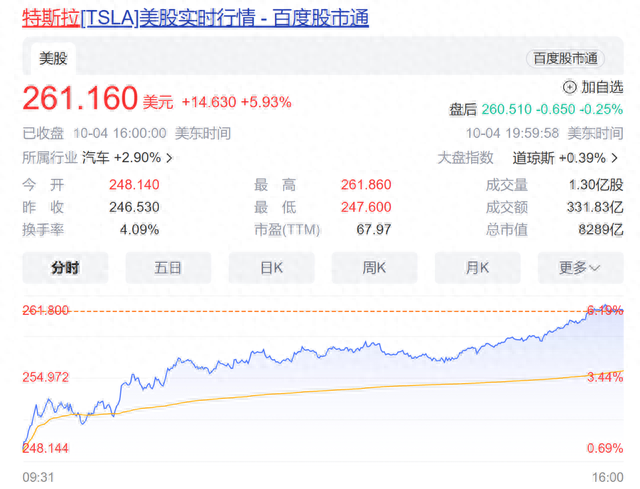Click the 261.800 chart axis label
Viewport: 640px width, 489px height.
(45, 311)
